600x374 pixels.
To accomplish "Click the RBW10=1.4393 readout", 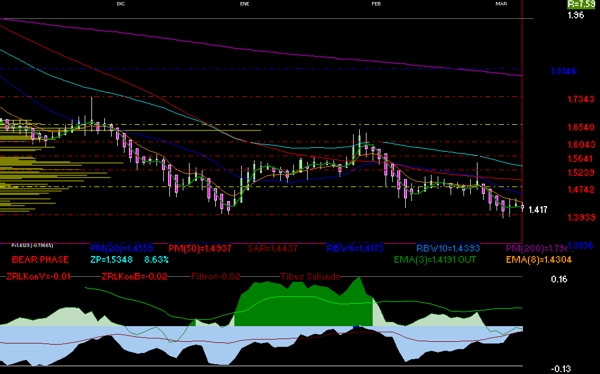I will [x=448, y=248].
